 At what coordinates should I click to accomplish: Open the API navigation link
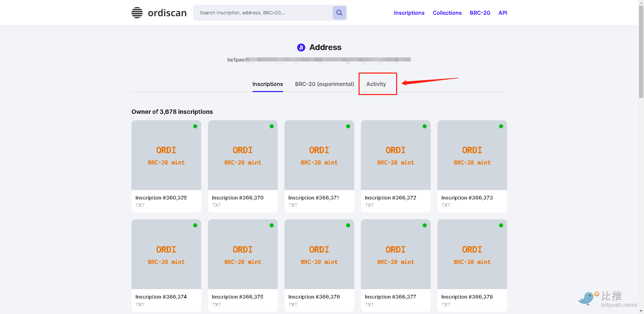[x=502, y=13]
